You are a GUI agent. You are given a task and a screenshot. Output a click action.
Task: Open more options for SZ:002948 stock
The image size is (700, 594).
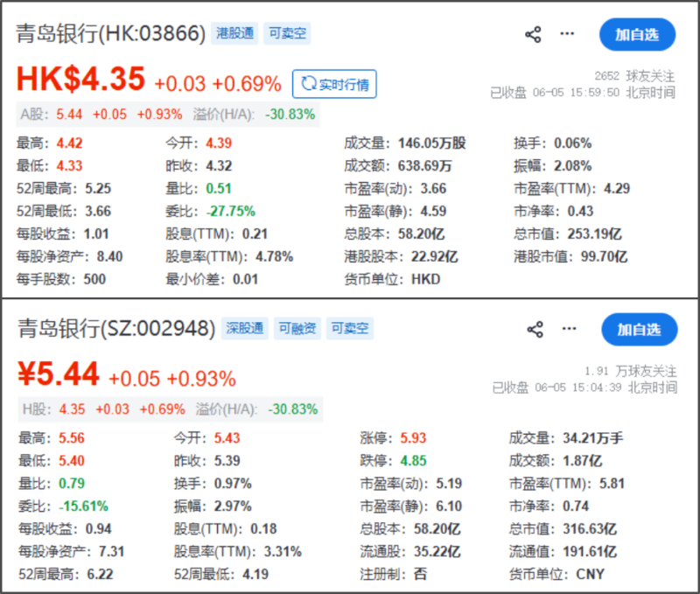(570, 329)
